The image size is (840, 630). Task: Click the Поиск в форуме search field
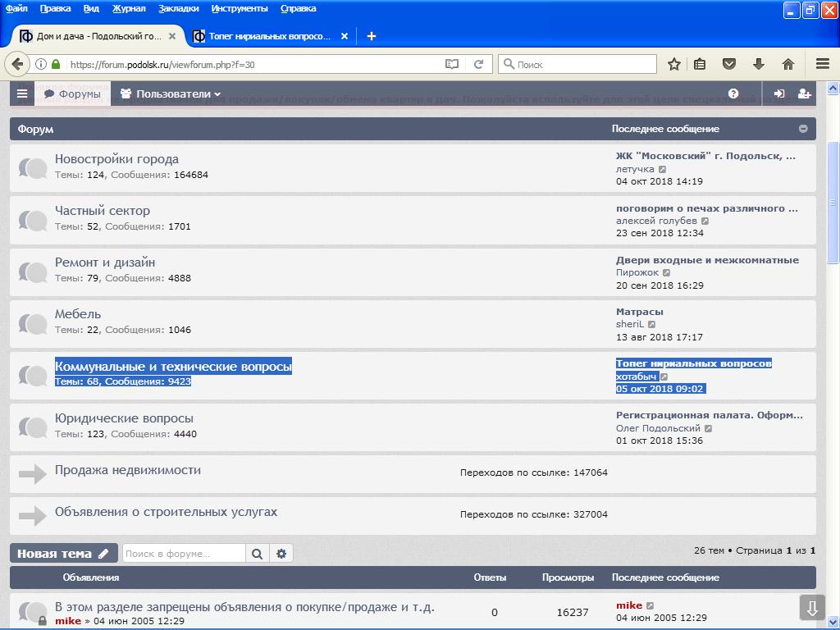pyautogui.click(x=184, y=554)
